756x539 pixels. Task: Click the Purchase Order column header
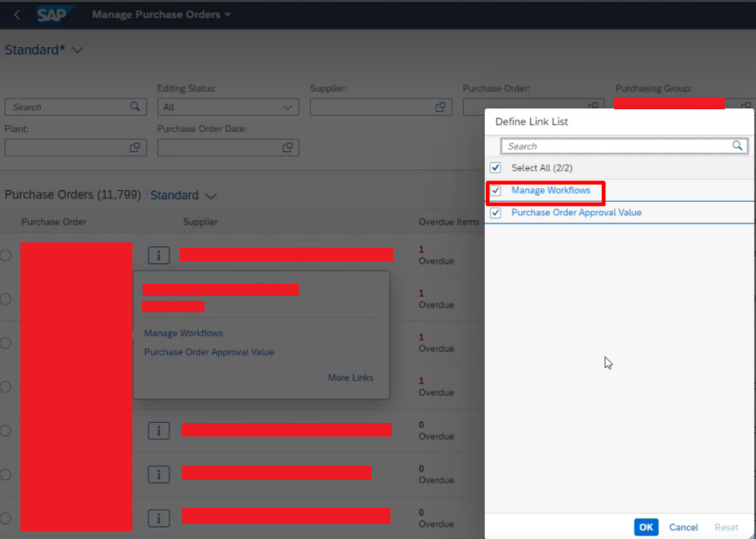(54, 222)
